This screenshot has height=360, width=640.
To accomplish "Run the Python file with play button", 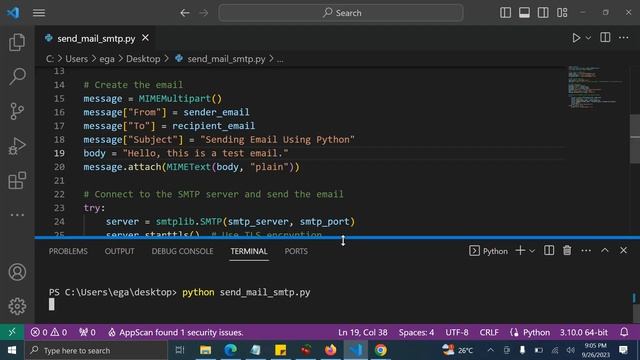I will [576, 38].
